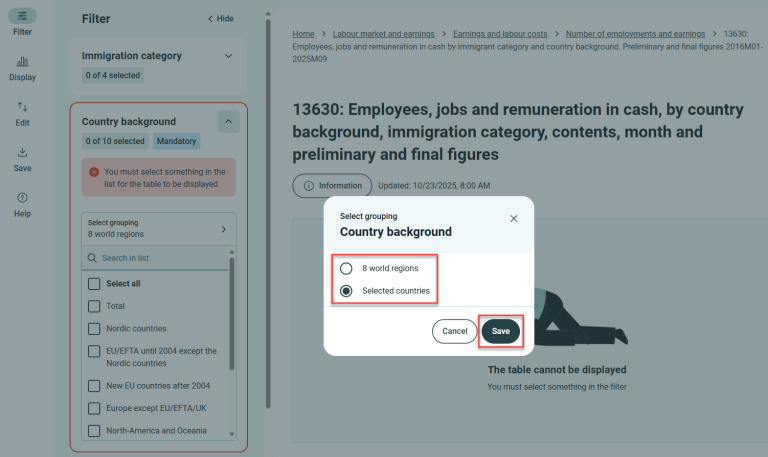Click Save in the grouping dialog
The height and width of the screenshot is (457, 768).
[x=501, y=332]
